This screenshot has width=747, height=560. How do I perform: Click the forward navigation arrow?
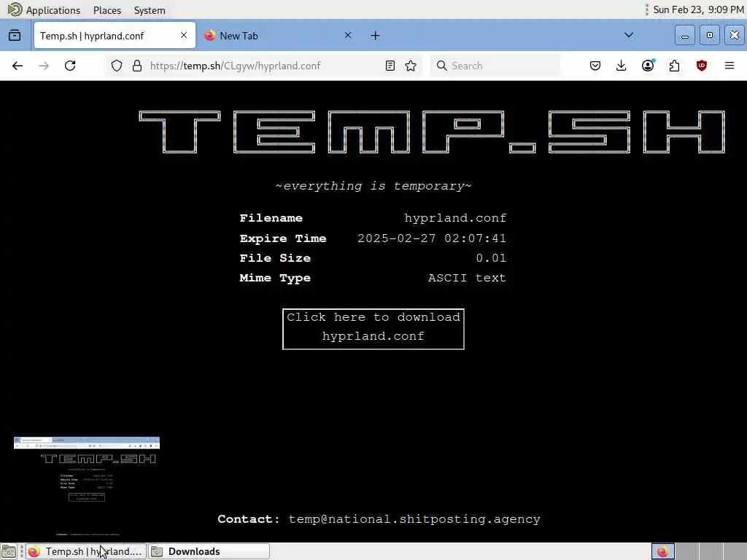click(x=44, y=66)
